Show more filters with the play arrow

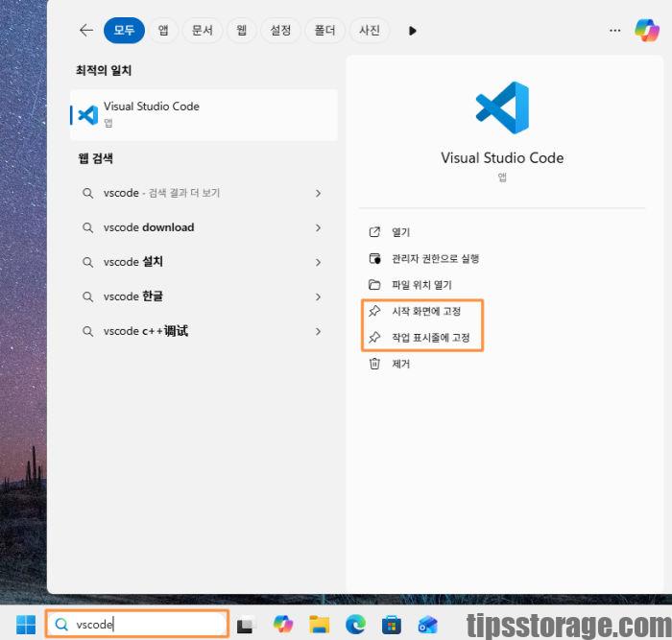(412, 31)
